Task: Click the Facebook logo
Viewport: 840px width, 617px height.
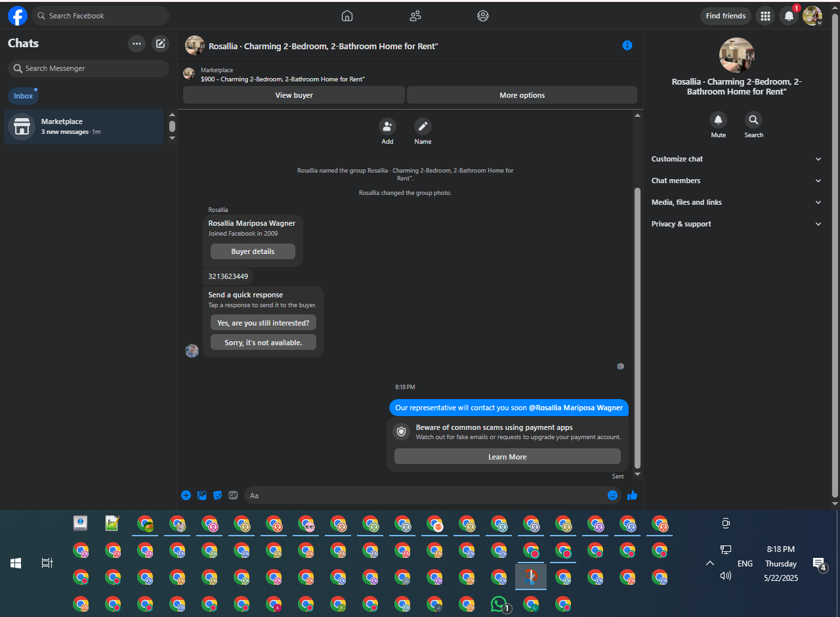Action: pos(18,16)
